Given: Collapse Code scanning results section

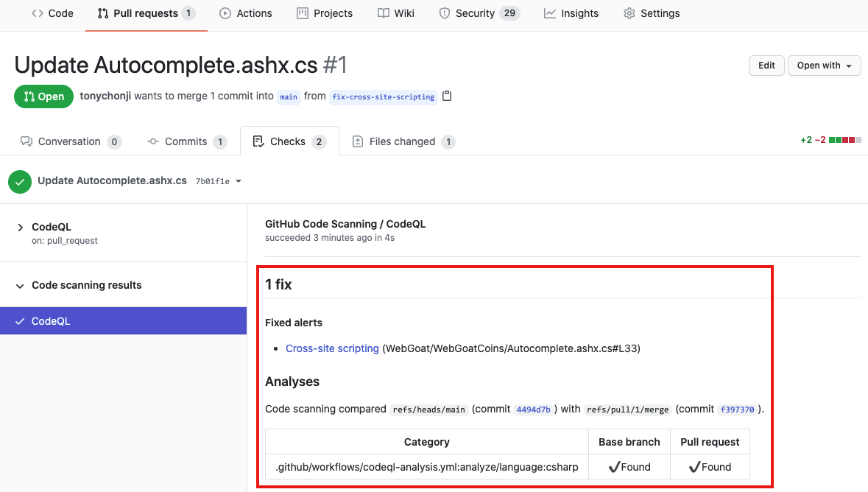Looking at the screenshot, I should pos(20,286).
